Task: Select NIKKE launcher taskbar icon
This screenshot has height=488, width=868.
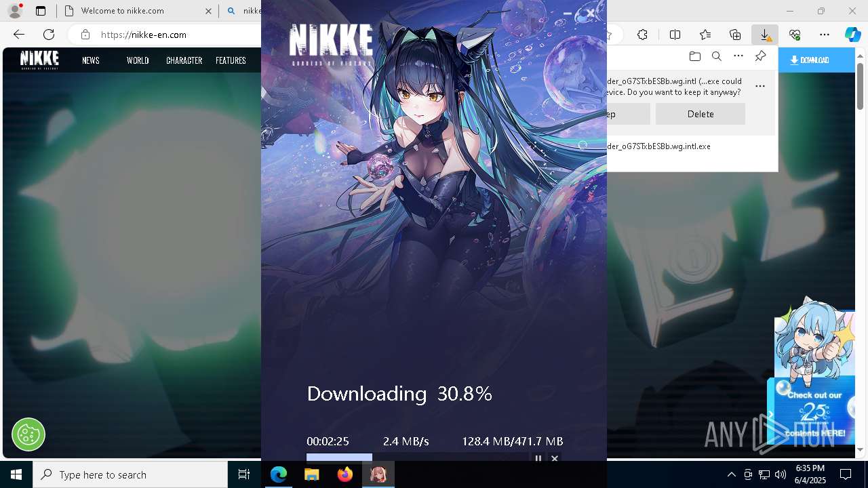Action: pyautogui.click(x=378, y=474)
